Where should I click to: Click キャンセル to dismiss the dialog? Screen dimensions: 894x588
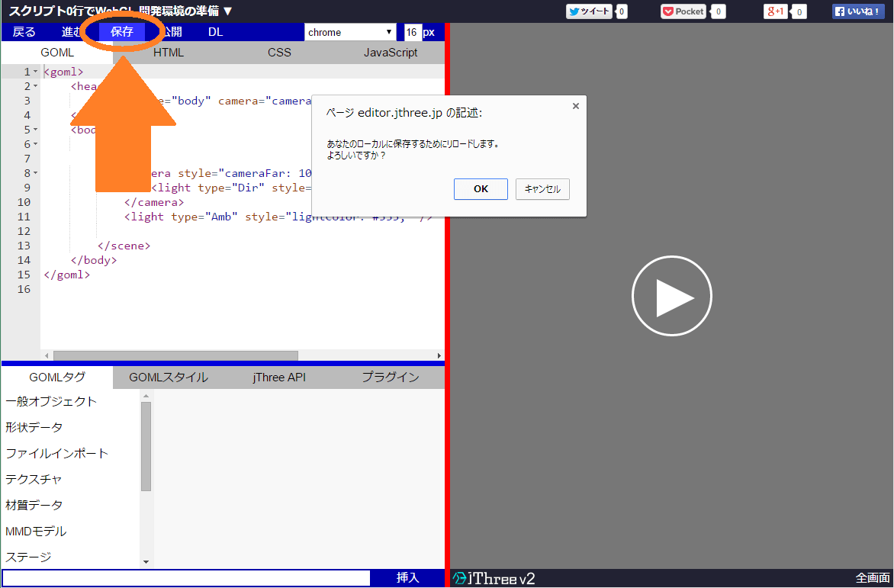coord(542,189)
